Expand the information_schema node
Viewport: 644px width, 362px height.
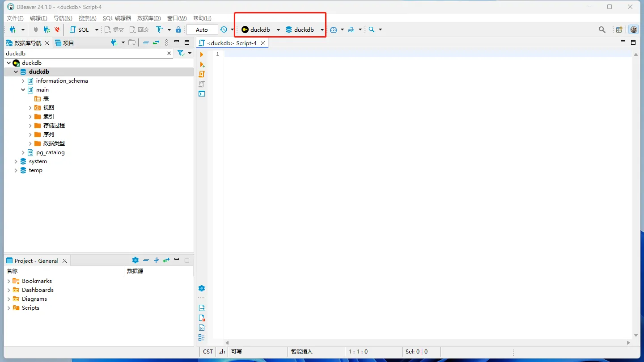23,81
